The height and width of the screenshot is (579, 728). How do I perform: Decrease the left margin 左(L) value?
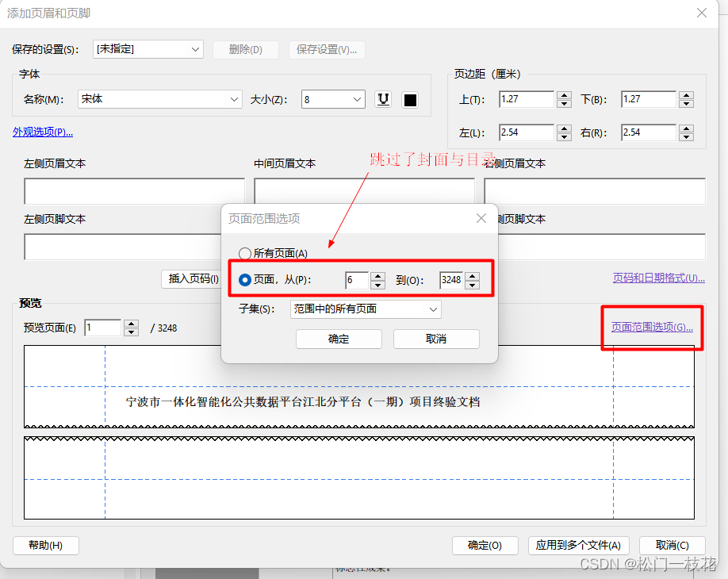[x=564, y=137]
